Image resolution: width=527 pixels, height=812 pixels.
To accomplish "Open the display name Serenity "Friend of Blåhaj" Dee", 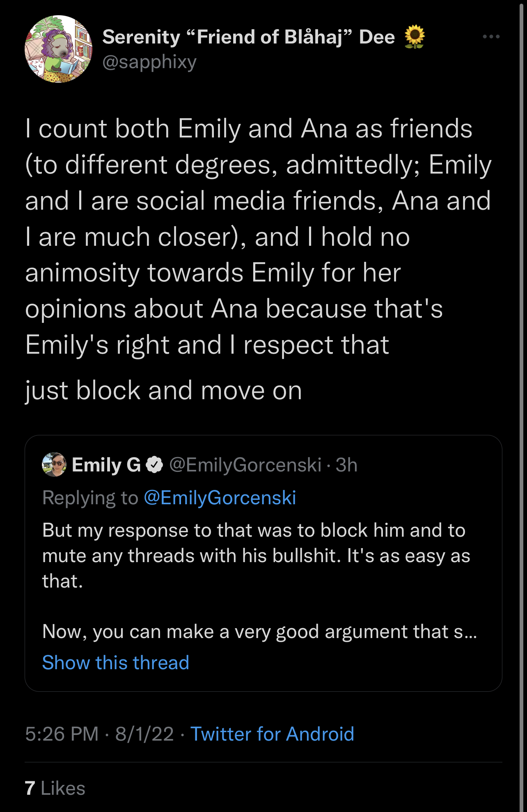I will tap(248, 37).
